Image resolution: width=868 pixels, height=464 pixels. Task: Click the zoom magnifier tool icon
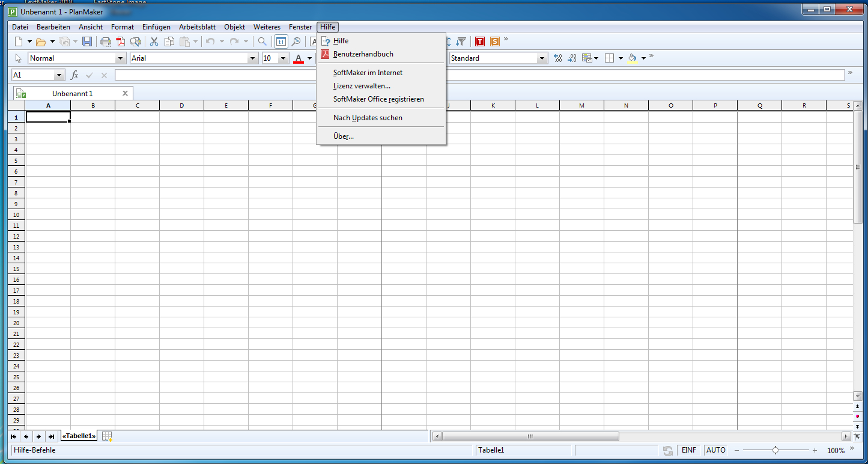pos(296,41)
